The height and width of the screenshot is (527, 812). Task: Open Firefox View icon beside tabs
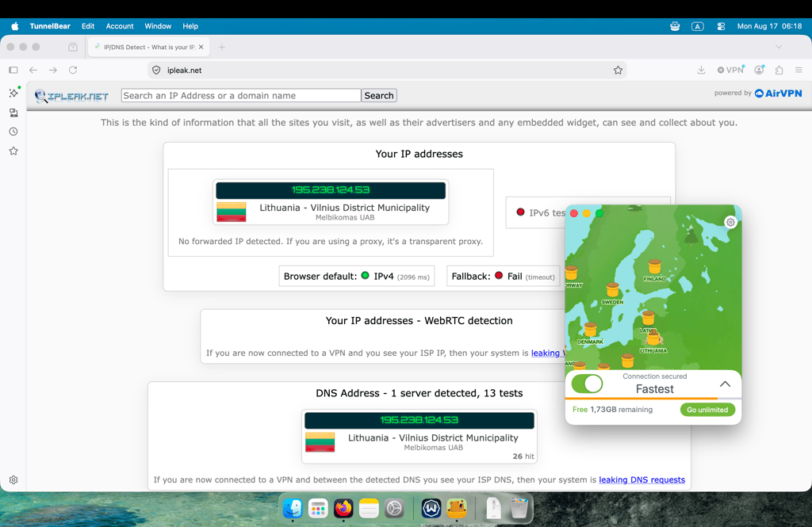(73, 47)
